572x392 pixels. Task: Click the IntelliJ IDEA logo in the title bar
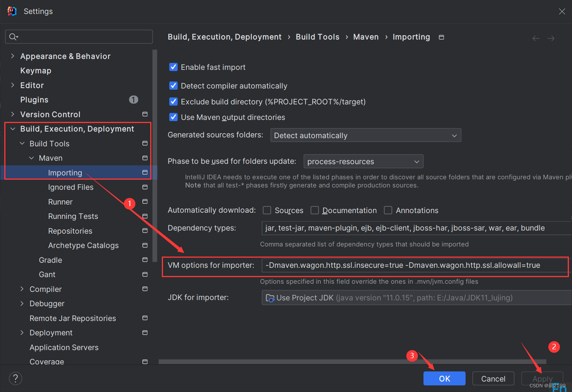tap(12, 11)
